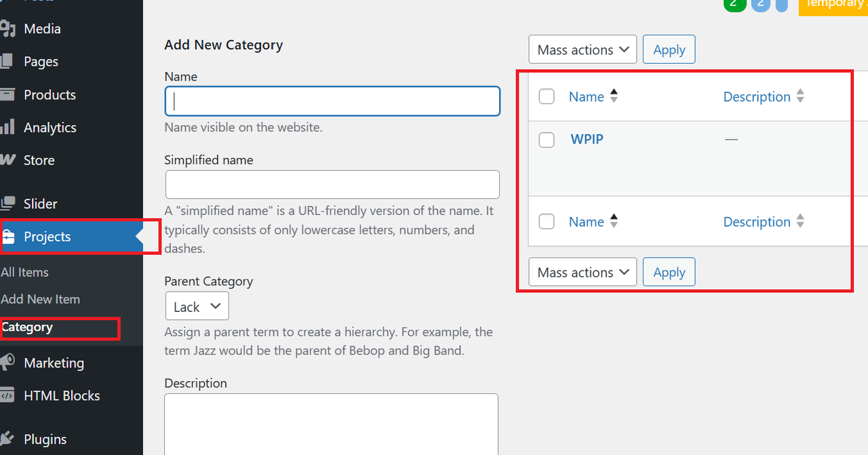Viewport: 868px width, 455px height.
Task: Focus the Simplified name input field
Action: click(x=332, y=184)
